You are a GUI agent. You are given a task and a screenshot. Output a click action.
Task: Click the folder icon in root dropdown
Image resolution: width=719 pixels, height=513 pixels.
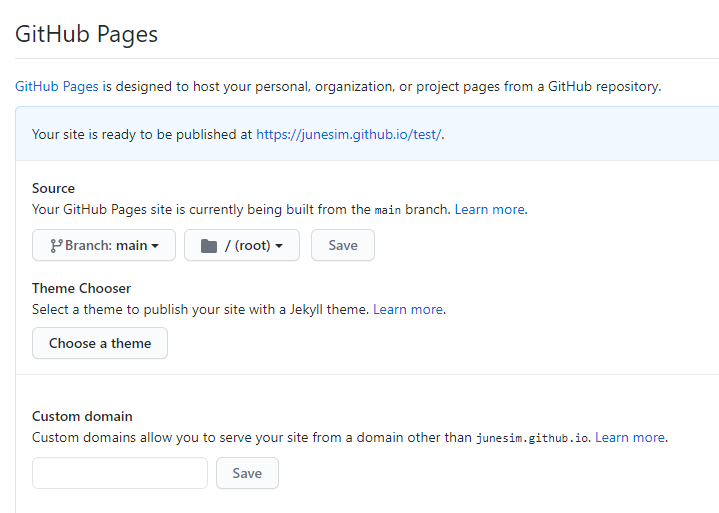point(209,246)
